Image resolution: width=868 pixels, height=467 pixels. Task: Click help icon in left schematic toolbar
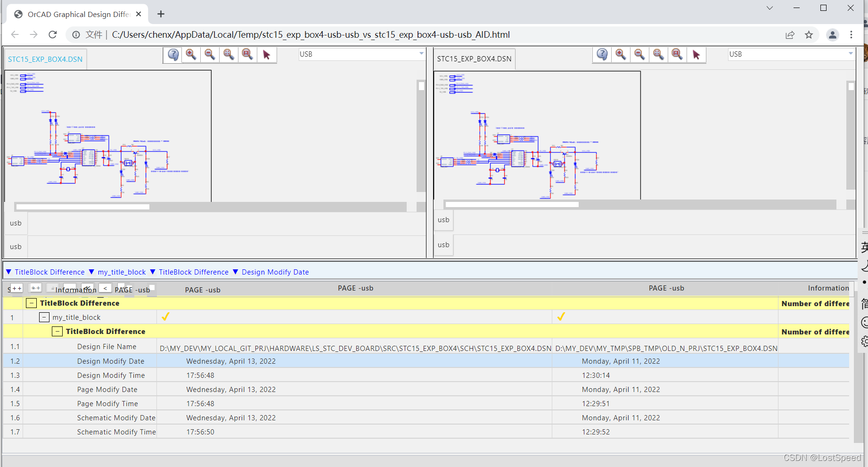173,55
